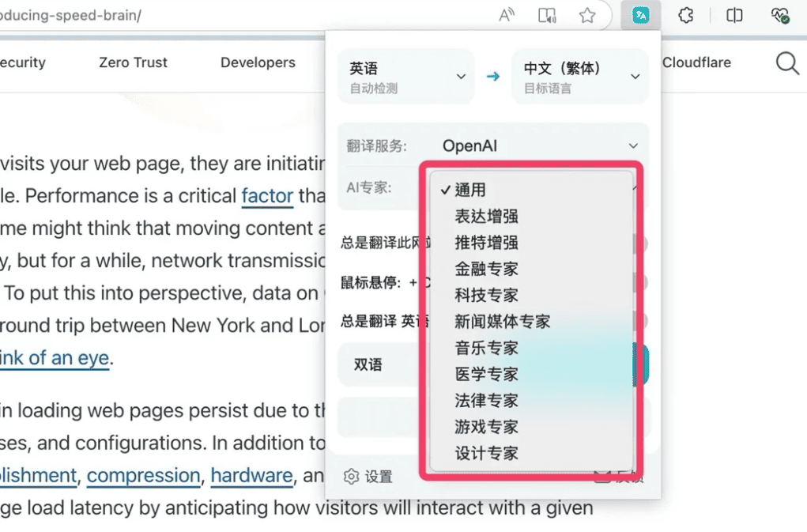
Task: Open Browser Essentials heart icon
Action: 780,15
